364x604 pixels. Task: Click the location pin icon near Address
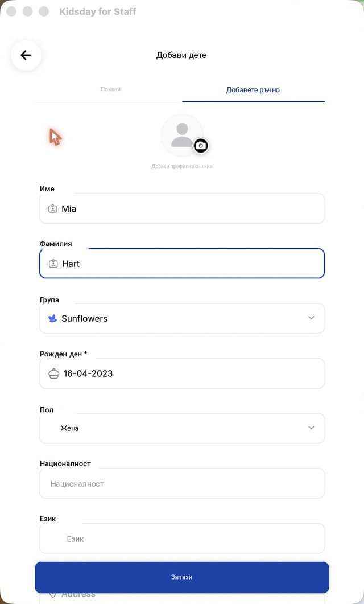click(x=53, y=594)
